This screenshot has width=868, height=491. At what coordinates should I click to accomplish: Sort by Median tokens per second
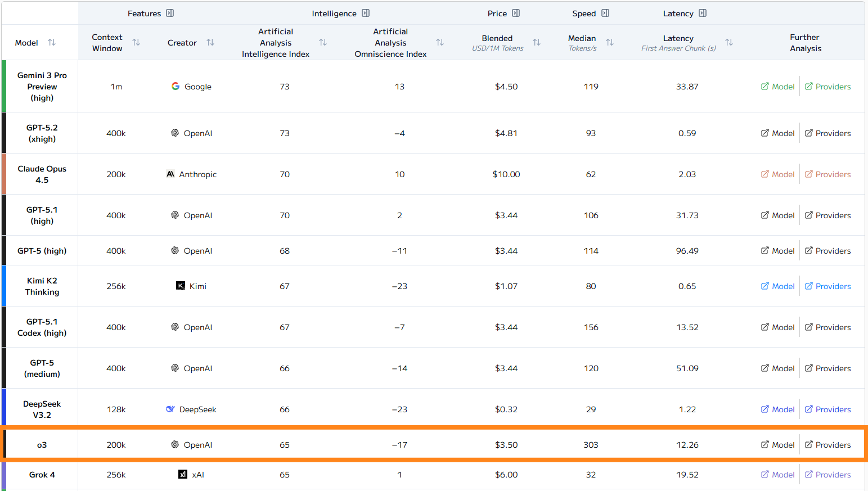(x=610, y=43)
